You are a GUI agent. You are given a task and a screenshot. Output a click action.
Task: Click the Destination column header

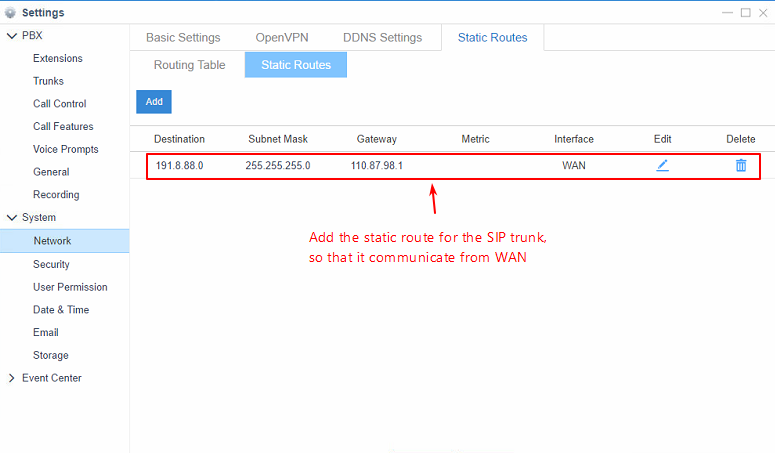179,139
